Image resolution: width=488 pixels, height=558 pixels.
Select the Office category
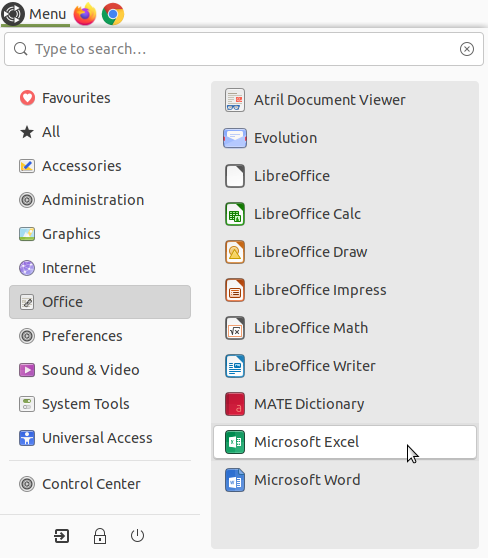click(100, 302)
